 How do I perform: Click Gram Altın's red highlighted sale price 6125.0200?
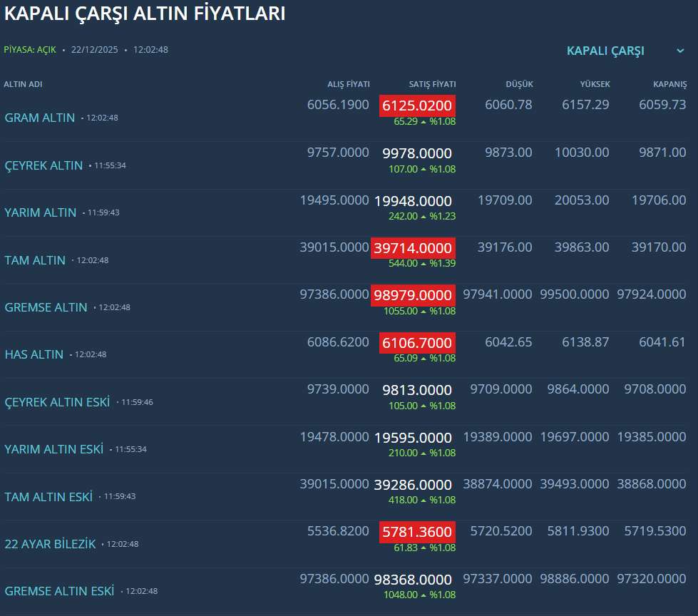point(417,106)
